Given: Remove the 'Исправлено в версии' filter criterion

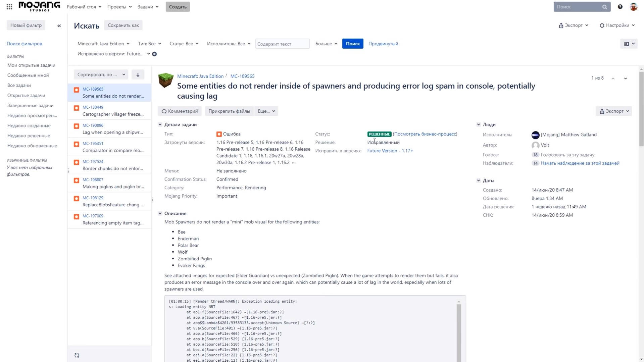Looking at the screenshot, I should 154,54.
